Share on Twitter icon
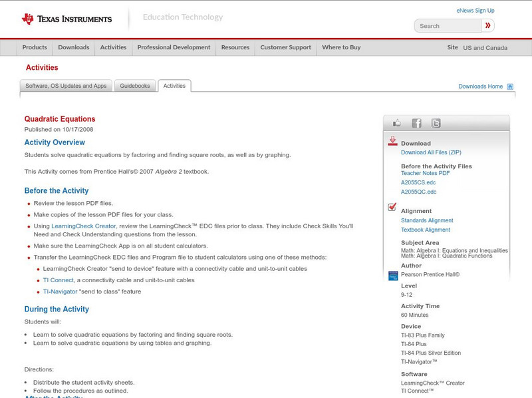 pos(436,123)
